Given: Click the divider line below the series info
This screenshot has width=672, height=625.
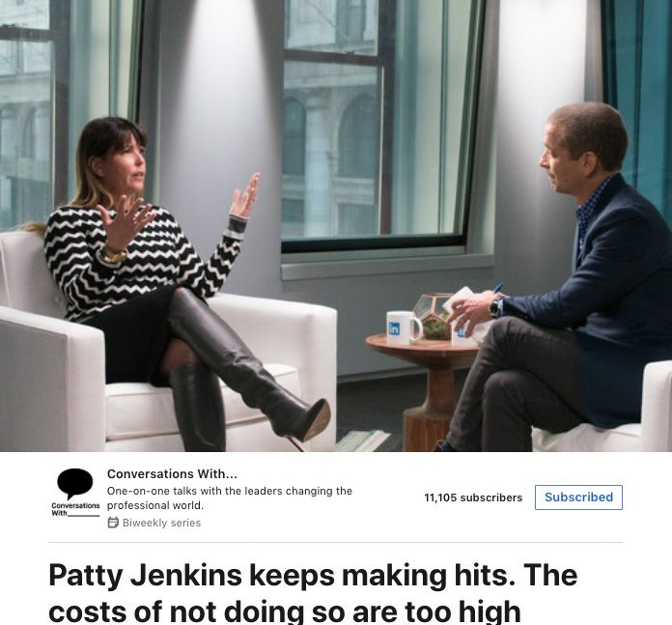Looking at the screenshot, I should 336,542.
